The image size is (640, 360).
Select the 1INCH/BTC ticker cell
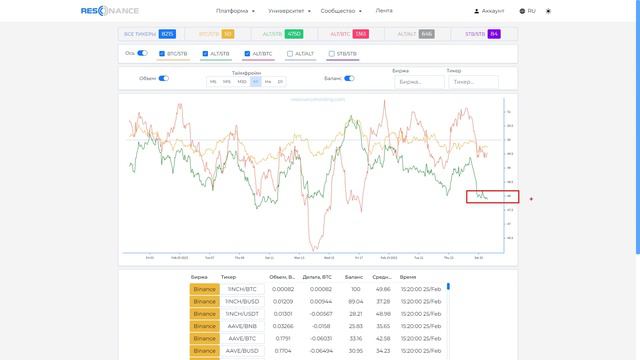(x=242, y=289)
